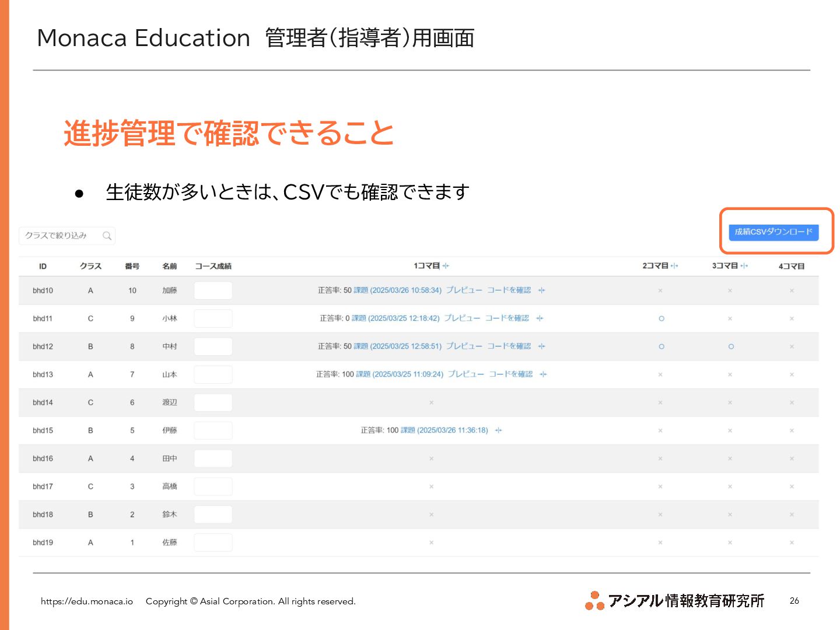Viewport: 840px width, 630px height.
Task: Click the コース成績 field for bhd16
Action: (213, 459)
